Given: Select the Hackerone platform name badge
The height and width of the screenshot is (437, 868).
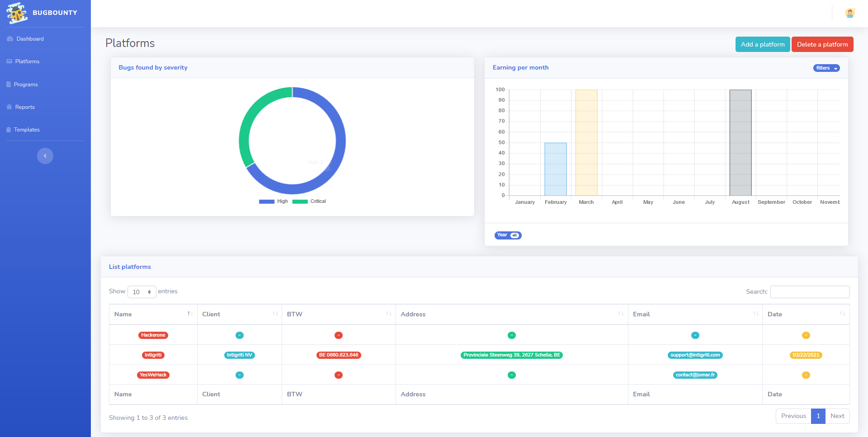Looking at the screenshot, I should [153, 335].
